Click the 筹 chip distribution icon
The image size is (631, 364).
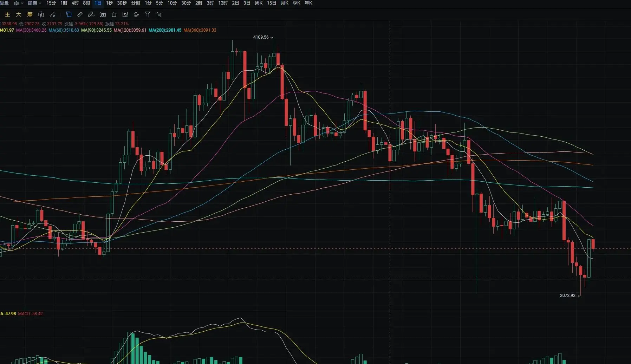pyautogui.click(x=30, y=15)
